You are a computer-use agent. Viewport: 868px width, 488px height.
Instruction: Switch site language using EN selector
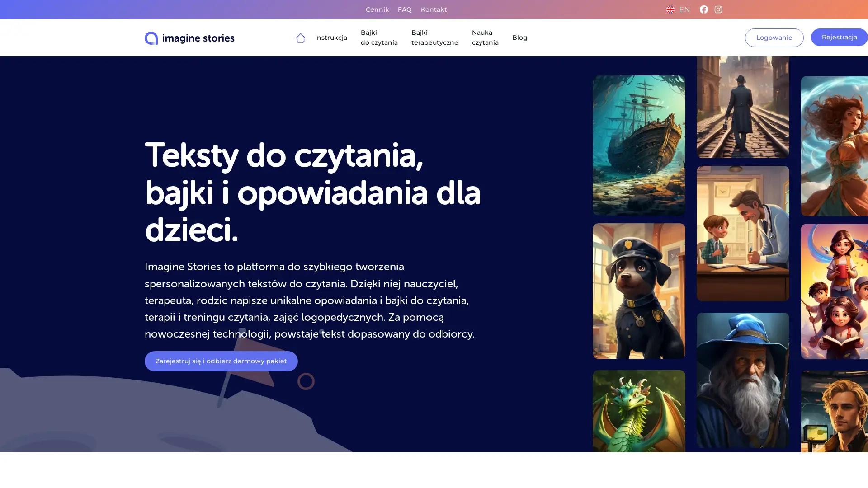click(684, 9)
